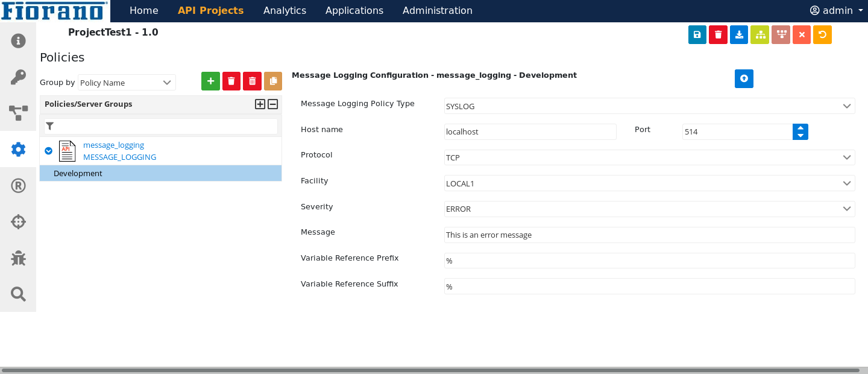Viewport: 868px width, 374px height.
Task: Go to the Administration menu
Action: tap(437, 11)
